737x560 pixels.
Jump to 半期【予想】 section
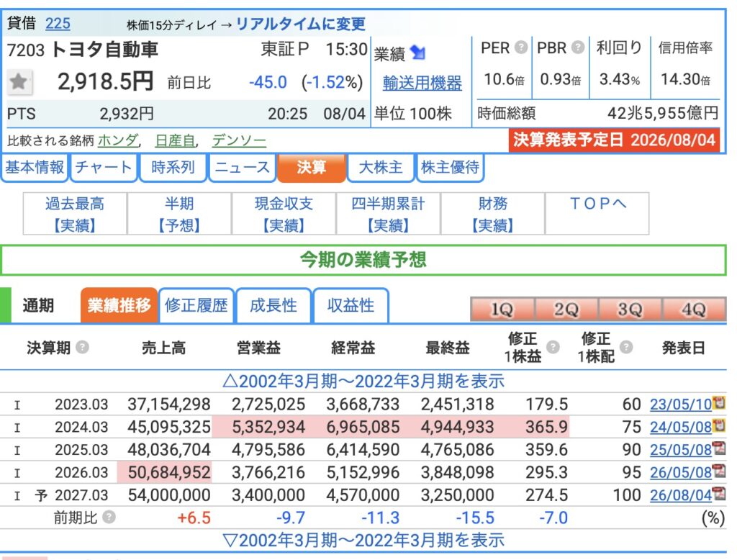pos(179,214)
